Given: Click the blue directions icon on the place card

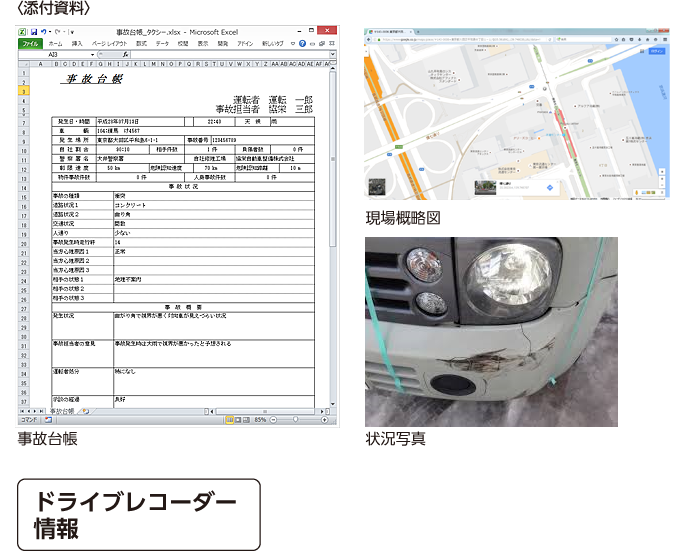Looking at the screenshot, I should [550, 188].
